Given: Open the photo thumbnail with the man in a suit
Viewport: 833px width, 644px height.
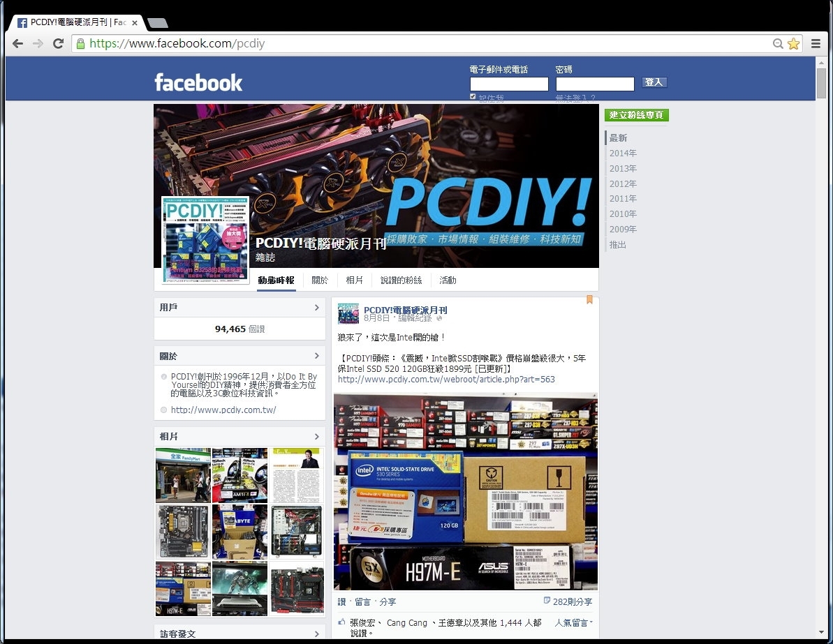Looking at the screenshot, I should [297, 475].
